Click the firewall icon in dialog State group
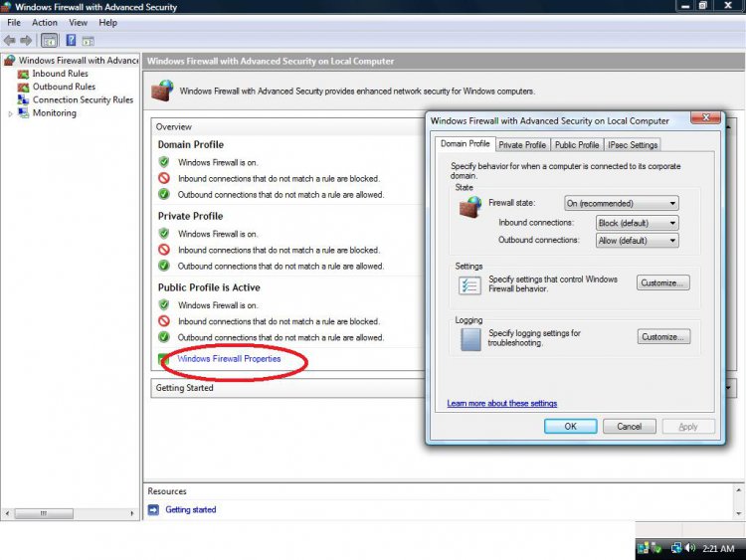746x560 pixels. click(x=470, y=208)
